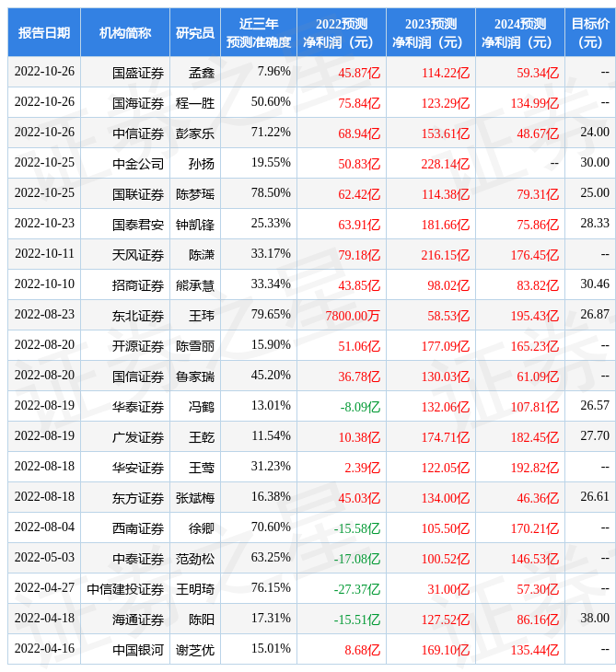This screenshot has height=672, width=616.
Task: Click researcher name 谢芝优
Action: coord(195,650)
